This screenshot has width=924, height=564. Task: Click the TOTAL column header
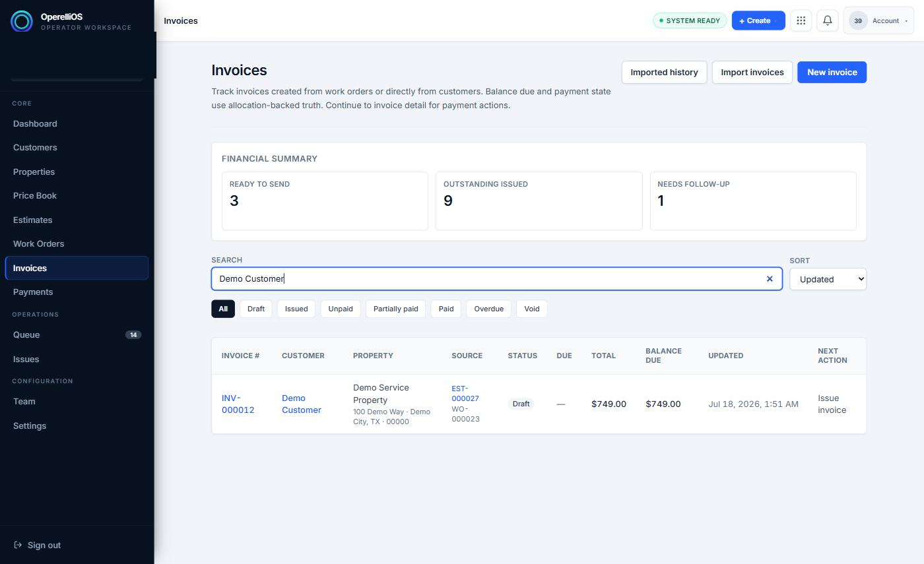pos(603,356)
